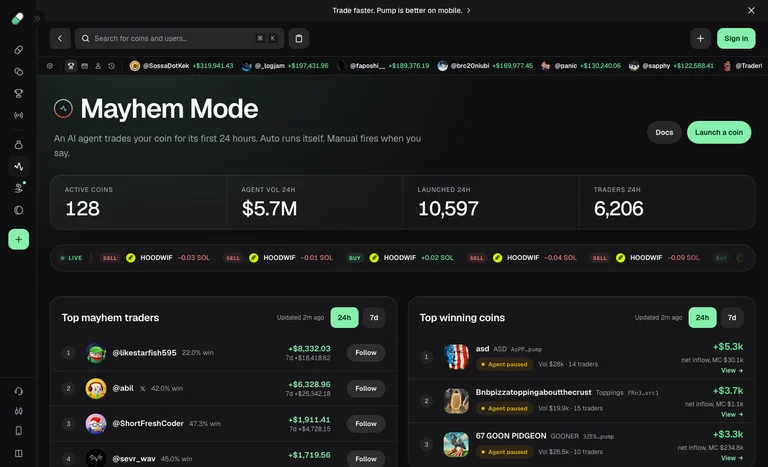Select the history clock ticker filter
This screenshot has height=467, width=768.
[112, 66]
